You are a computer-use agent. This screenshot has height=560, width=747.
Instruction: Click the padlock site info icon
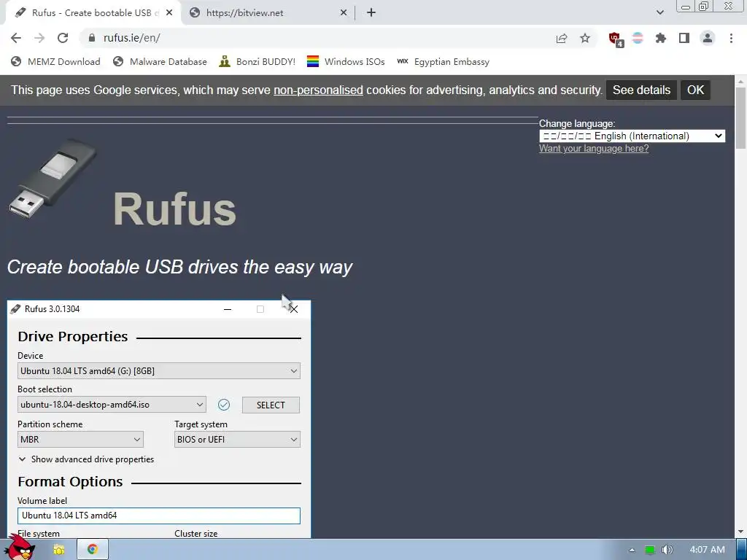click(92, 38)
